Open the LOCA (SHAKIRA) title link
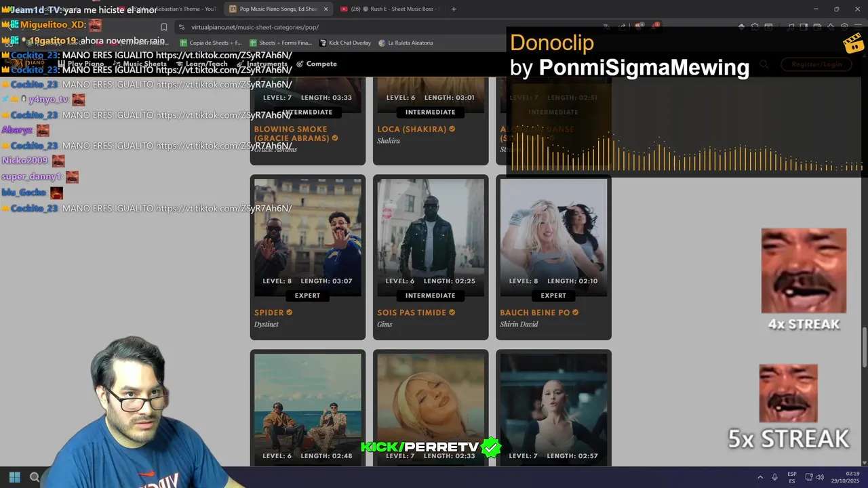The height and width of the screenshot is (488, 868). (412, 129)
